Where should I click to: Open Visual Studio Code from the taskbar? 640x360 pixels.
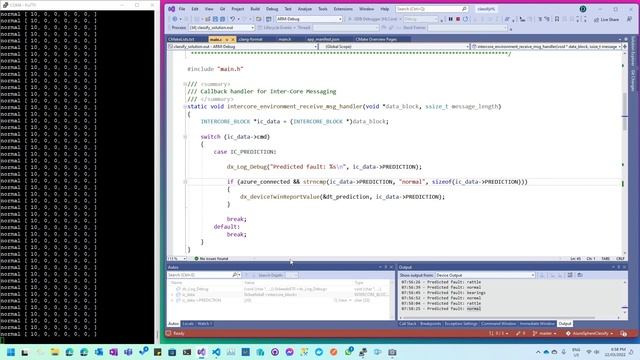click(216, 352)
